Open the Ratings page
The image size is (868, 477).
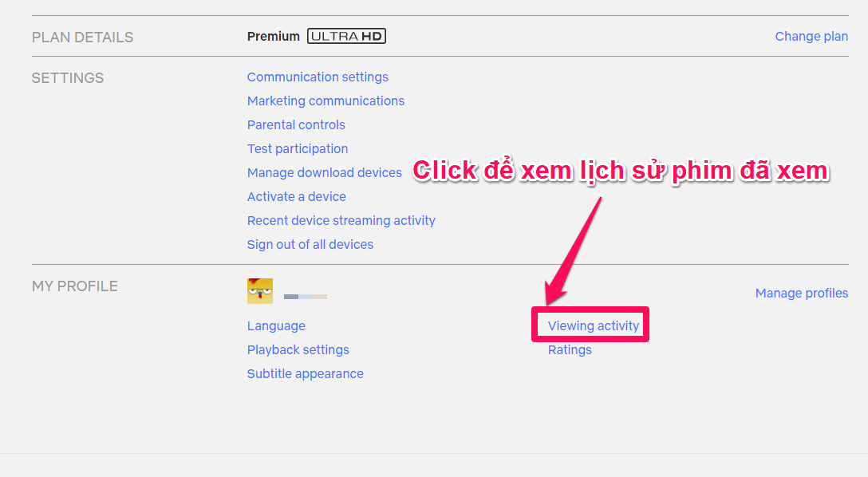coord(570,349)
